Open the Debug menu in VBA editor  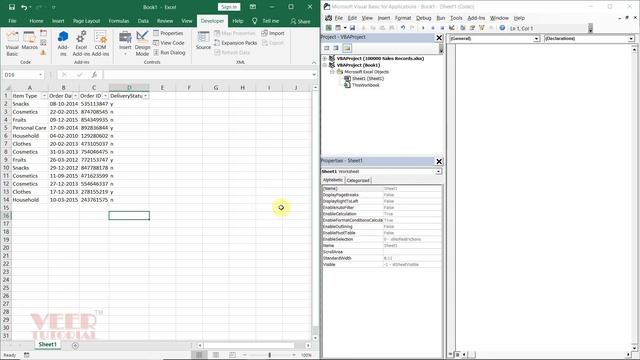[423, 18]
